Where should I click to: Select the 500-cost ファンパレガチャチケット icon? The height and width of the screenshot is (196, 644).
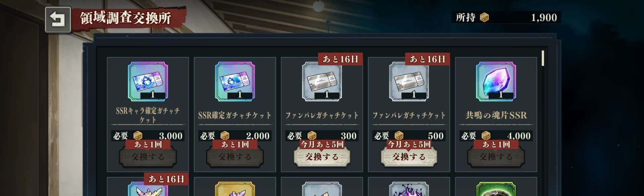coord(409,81)
